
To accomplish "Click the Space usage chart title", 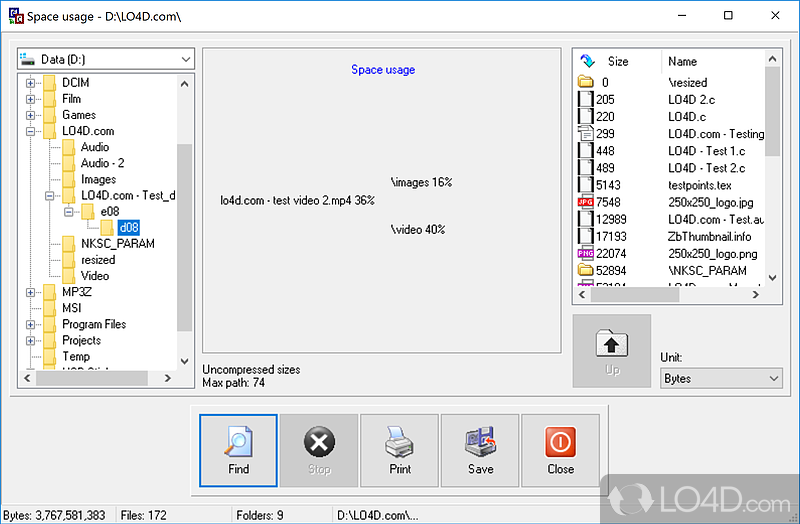I will tap(383, 70).
